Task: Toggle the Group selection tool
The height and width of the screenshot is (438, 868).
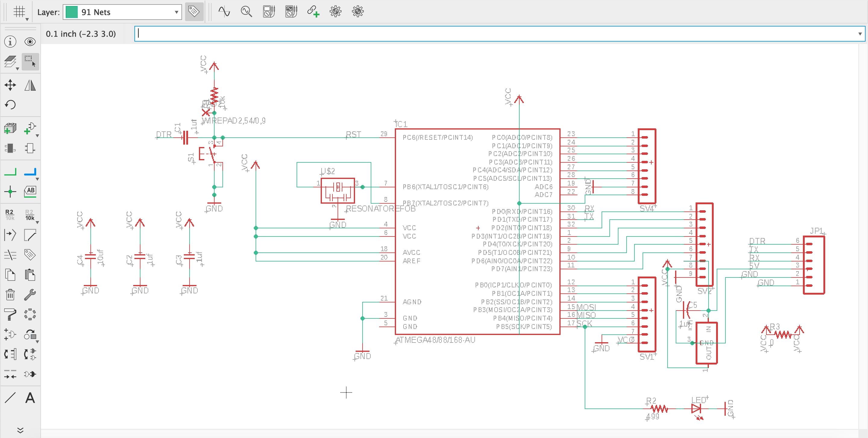Action: [30, 61]
